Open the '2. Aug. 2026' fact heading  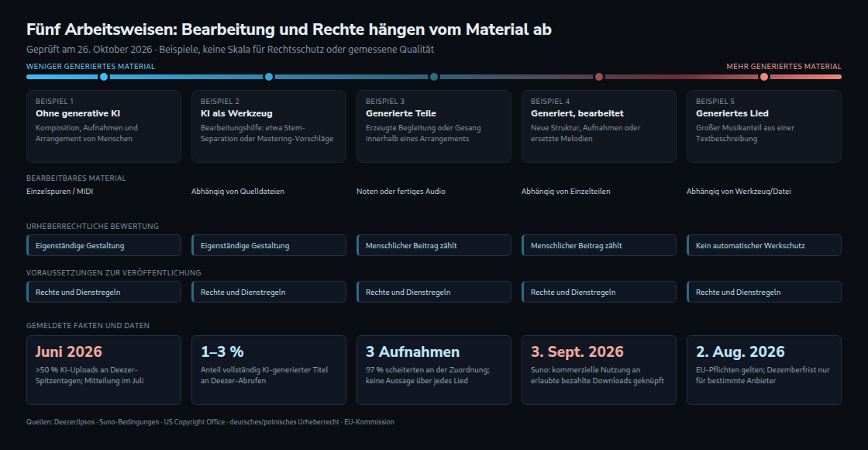(x=740, y=352)
